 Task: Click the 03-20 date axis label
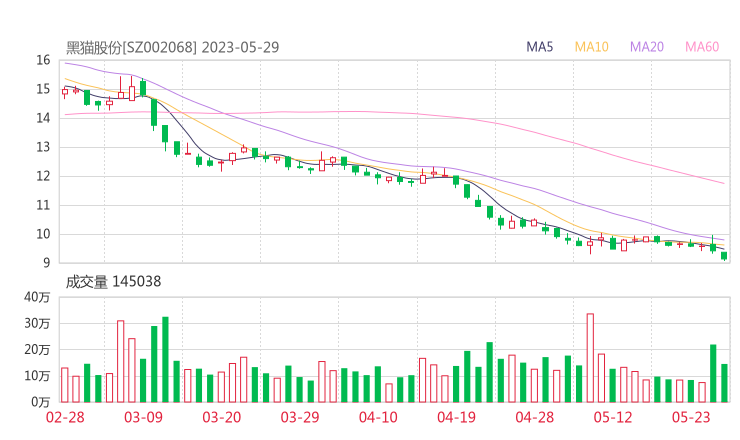222,417
